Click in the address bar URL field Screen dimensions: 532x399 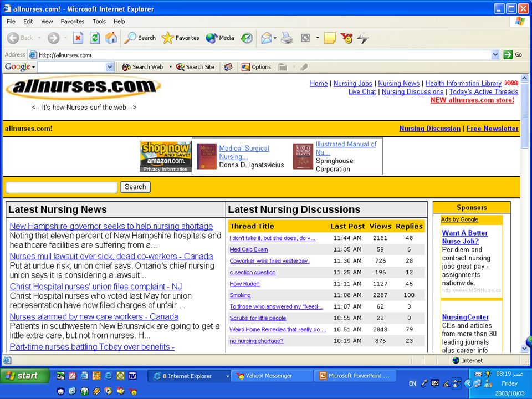(259, 55)
